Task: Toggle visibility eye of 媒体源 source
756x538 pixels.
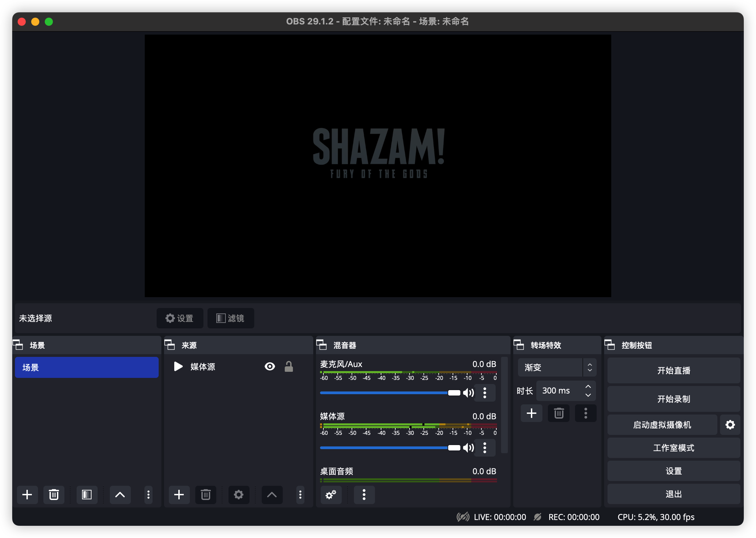Action: [270, 366]
